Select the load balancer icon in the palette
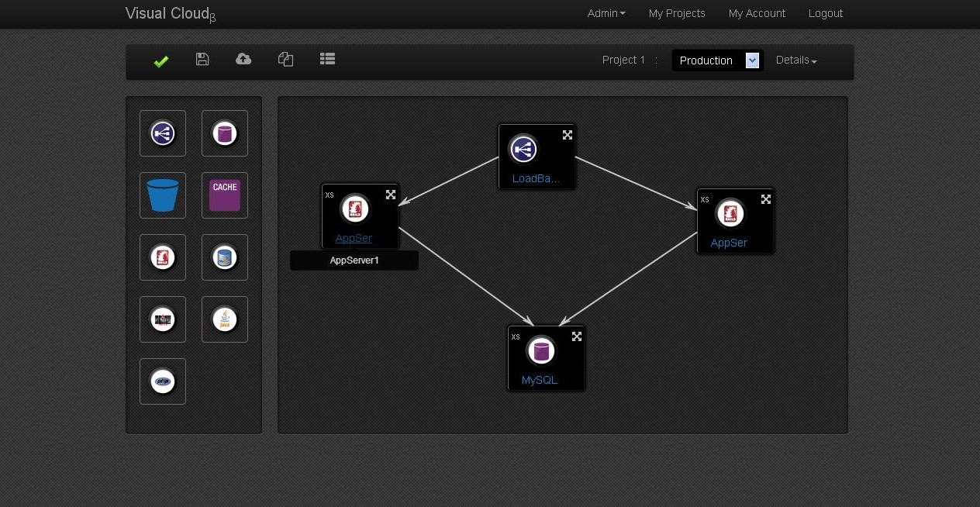This screenshot has height=507, width=980. point(163,133)
